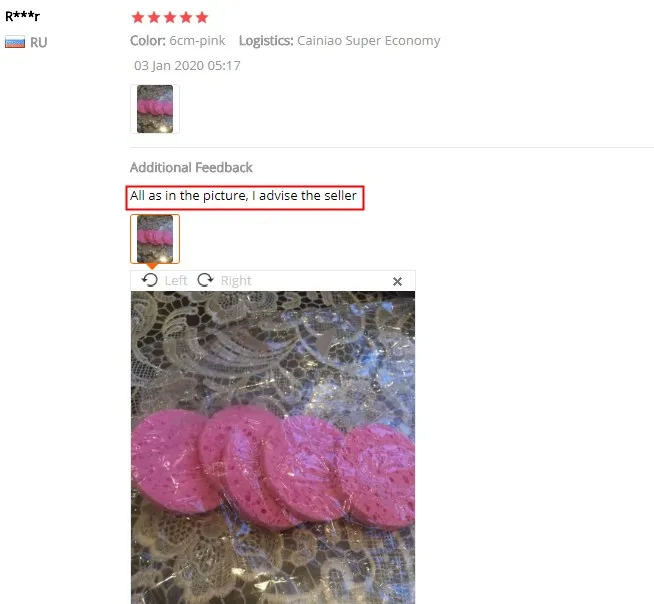Click the Russian flag icon

click(15, 42)
